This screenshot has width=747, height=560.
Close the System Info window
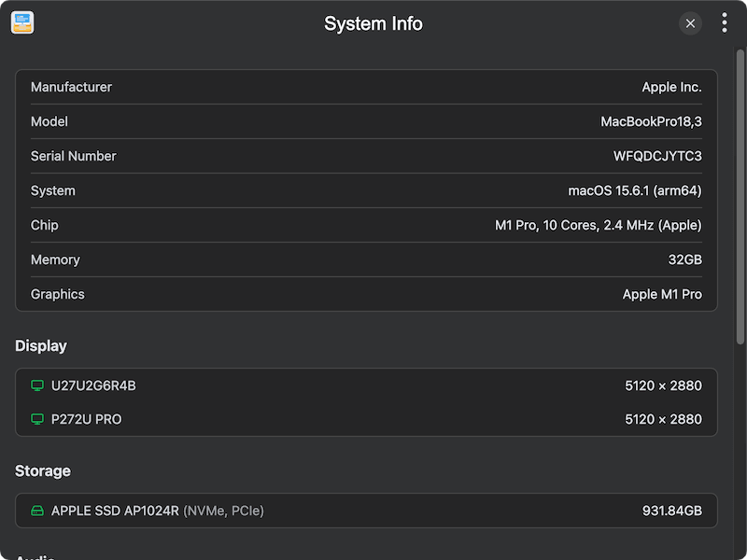(x=690, y=23)
